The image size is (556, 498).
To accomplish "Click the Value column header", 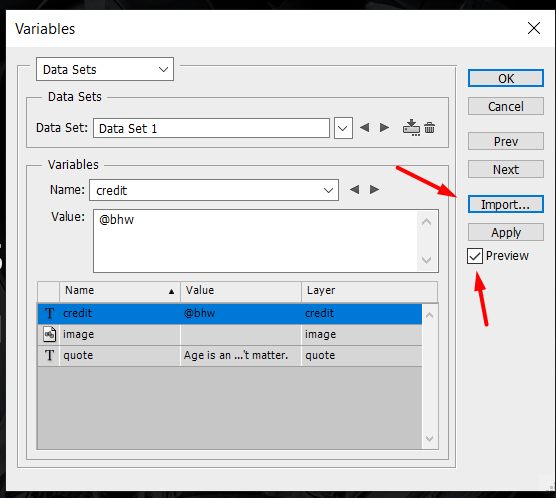I will [241, 291].
